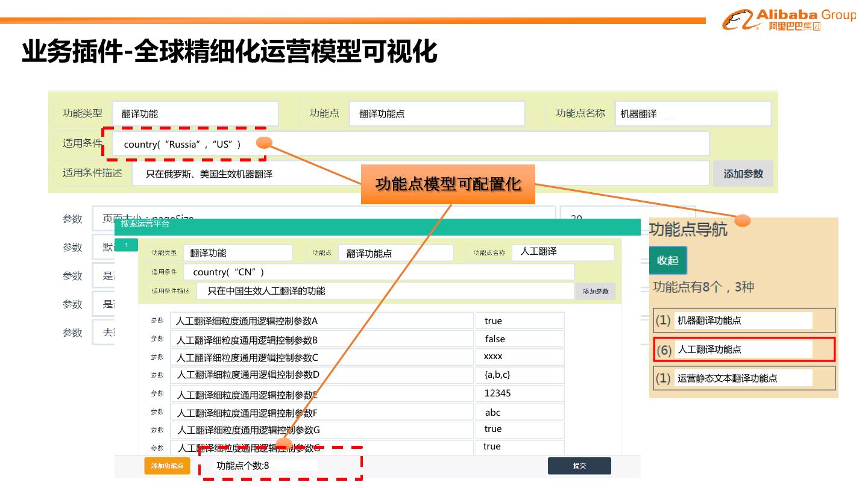This screenshot has height=488, width=868.
Task: Select 人工翻译功能点 in the navigation list
Action: click(x=744, y=349)
